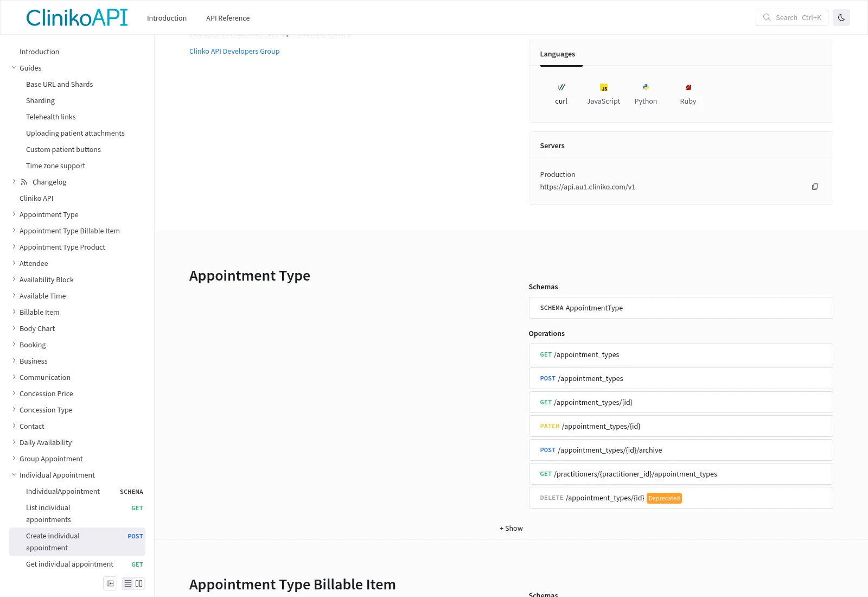Open sidebar Introduction page

pos(39,52)
